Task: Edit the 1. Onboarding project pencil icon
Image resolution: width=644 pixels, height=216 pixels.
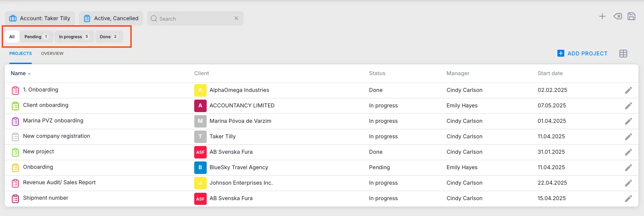Action: [628, 90]
